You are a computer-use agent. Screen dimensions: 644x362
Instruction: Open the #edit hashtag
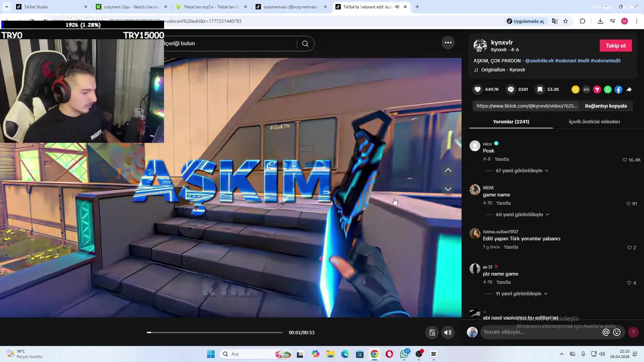pyautogui.click(x=583, y=60)
